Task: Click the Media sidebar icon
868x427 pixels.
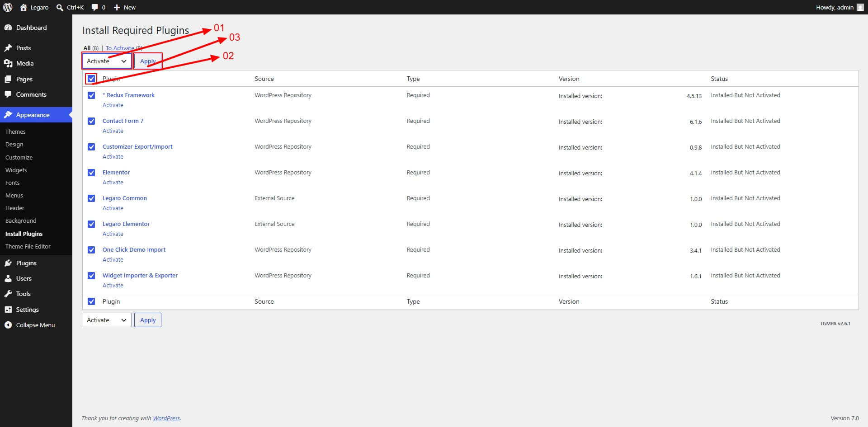Action: point(8,63)
